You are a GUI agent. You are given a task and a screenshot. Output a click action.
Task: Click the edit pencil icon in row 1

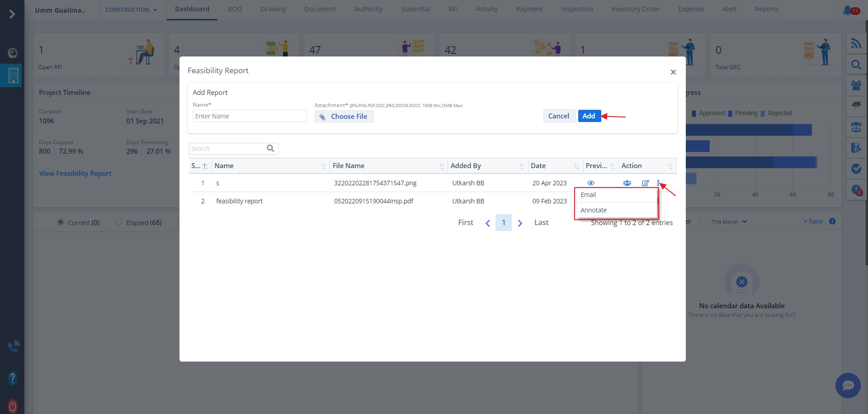[645, 183]
